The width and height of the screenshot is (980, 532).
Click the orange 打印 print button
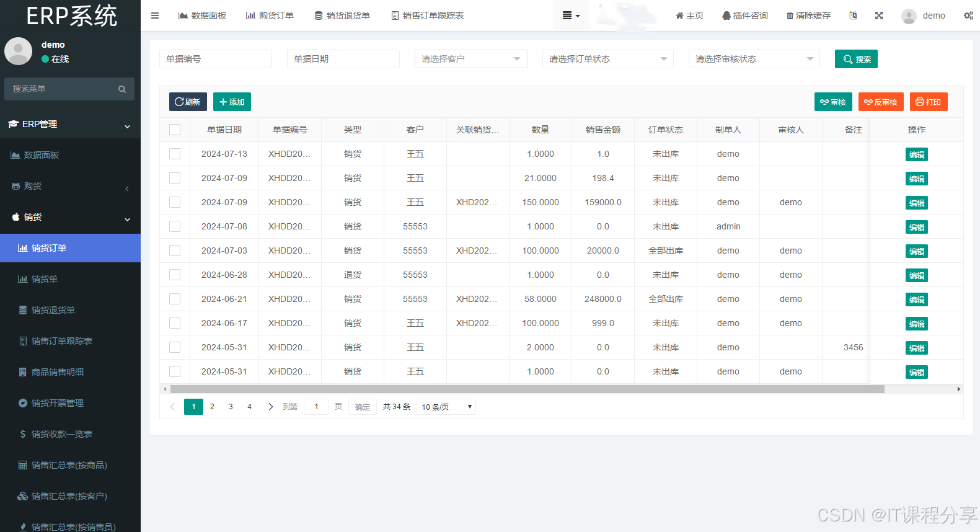(928, 102)
